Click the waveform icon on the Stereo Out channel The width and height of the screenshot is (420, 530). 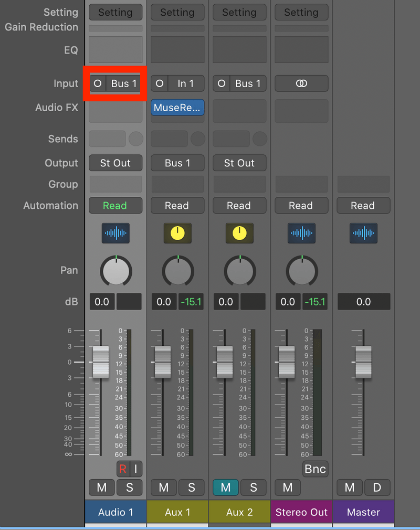point(301,233)
